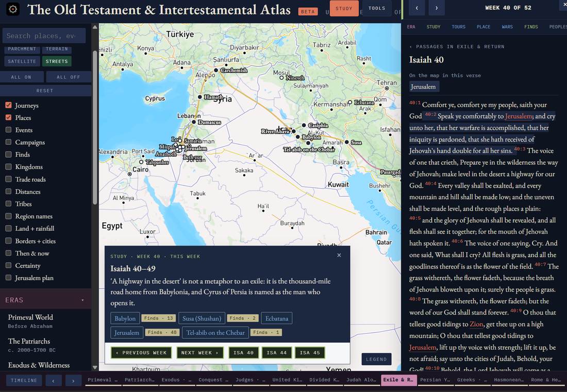Step timeline forward with right arrow

coord(73,381)
